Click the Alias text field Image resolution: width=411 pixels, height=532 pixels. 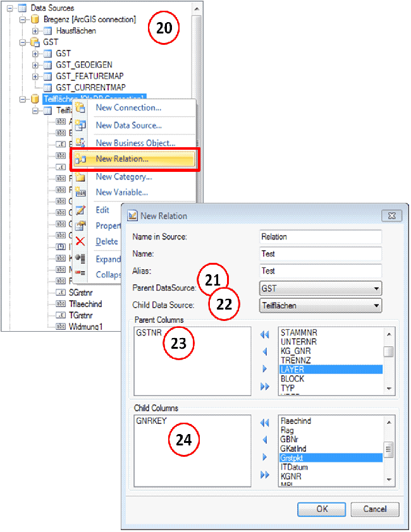pyautogui.click(x=321, y=271)
